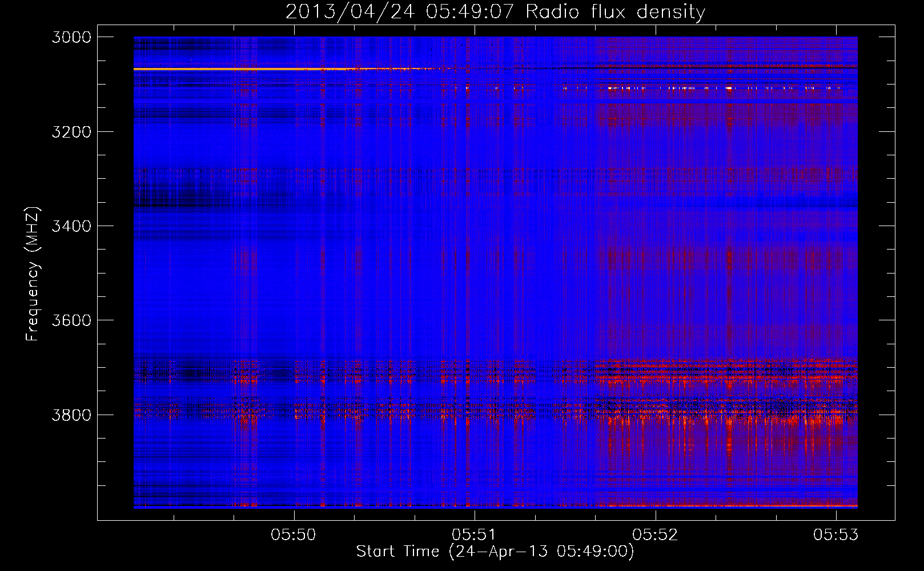Click the 05:52 time tick label
The height and width of the screenshot is (571, 924).
tap(655, 534)
